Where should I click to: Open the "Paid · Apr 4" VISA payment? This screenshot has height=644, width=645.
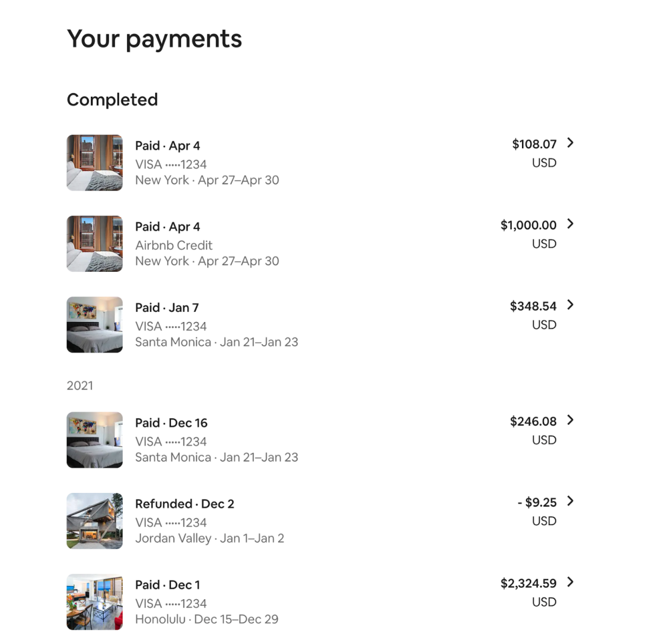coord(168,146)
